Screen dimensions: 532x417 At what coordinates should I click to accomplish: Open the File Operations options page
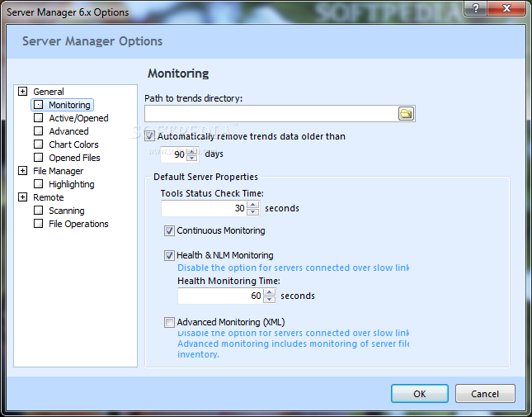78,224
